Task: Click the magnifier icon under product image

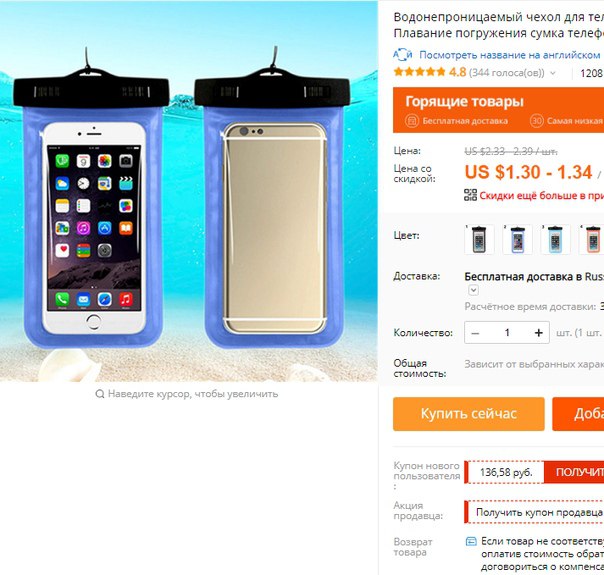Action: (100, 394)
